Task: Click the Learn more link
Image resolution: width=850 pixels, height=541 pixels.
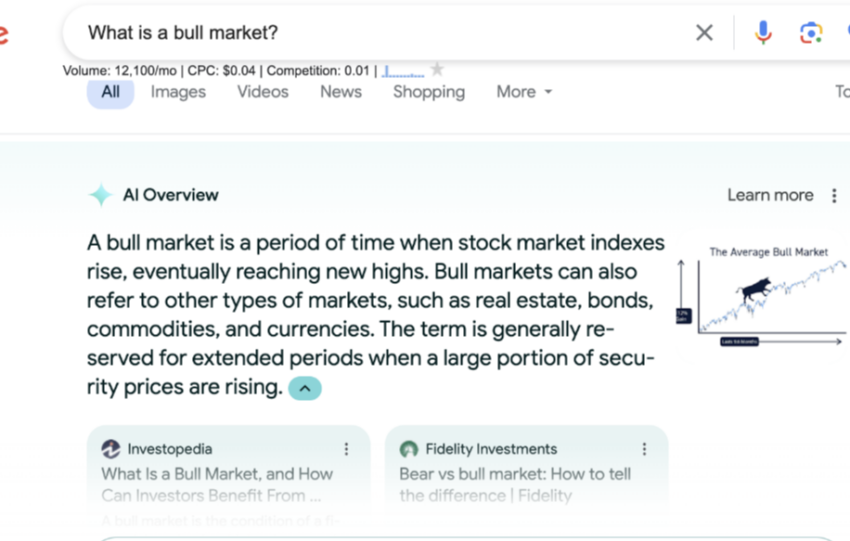Action: pos(770,195)
